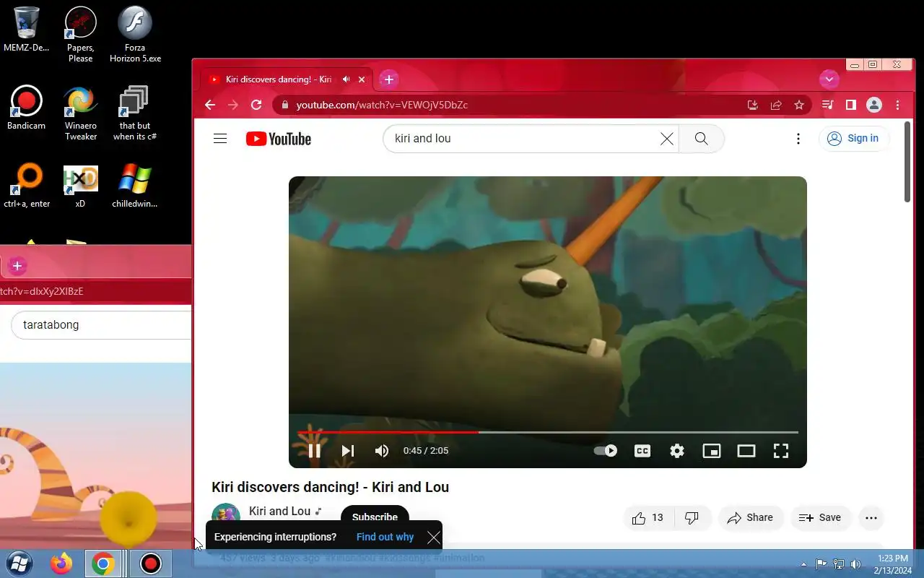Save video to a playlist

pos(820,517)
